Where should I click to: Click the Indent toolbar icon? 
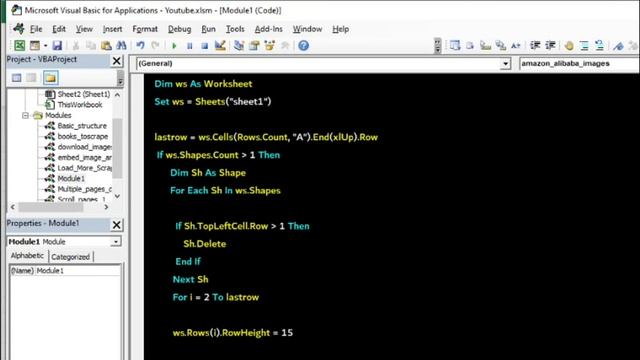[535, 45]
